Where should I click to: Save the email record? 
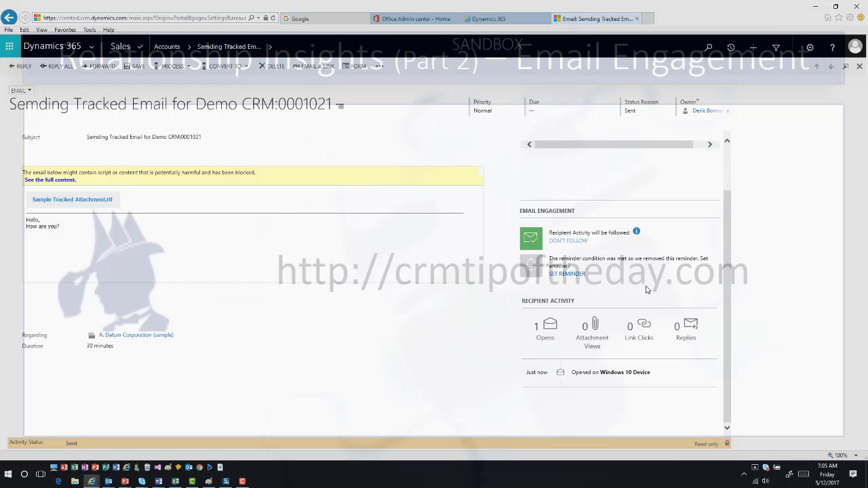coord(134,66)
